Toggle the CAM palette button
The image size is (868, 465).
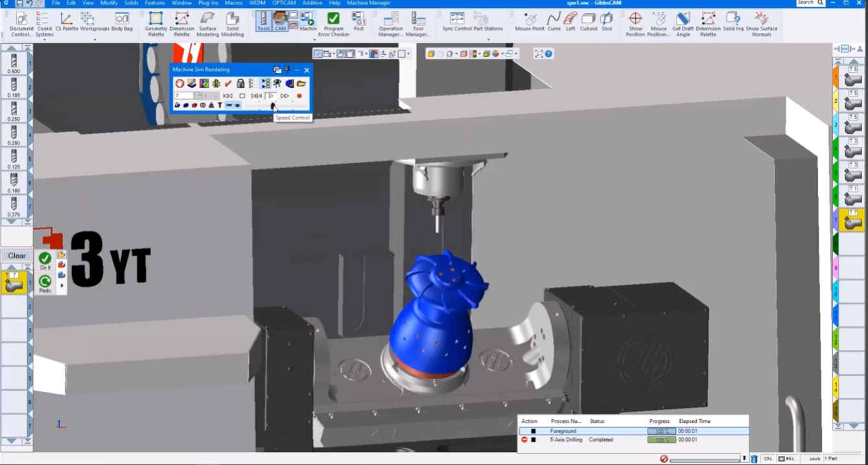coord(280,21)
